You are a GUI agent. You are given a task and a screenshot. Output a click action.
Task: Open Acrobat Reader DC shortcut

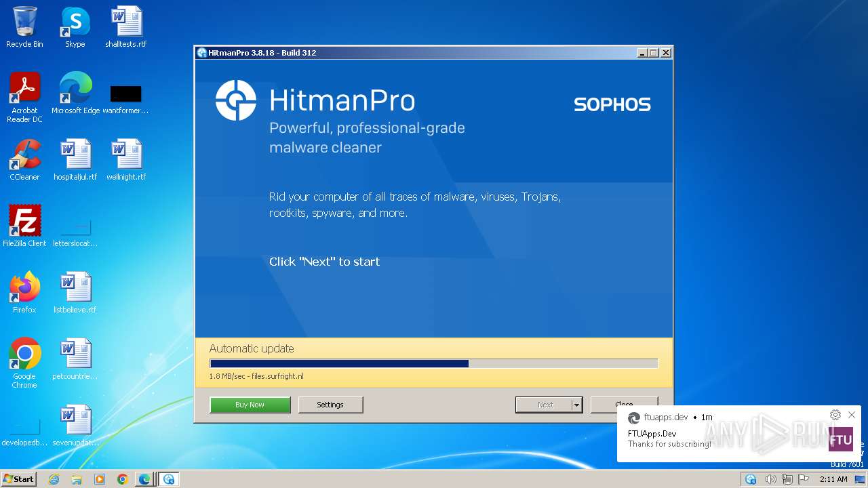(24, 97)
